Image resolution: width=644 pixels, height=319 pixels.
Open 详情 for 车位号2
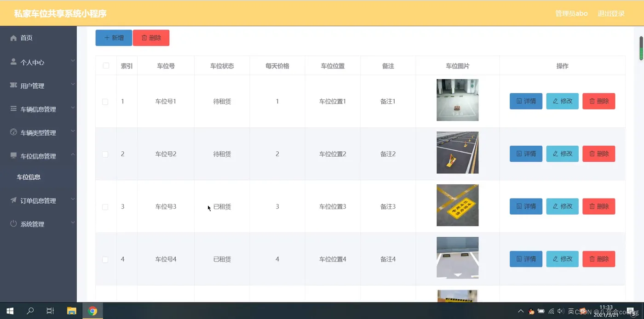tap(526, 154)
